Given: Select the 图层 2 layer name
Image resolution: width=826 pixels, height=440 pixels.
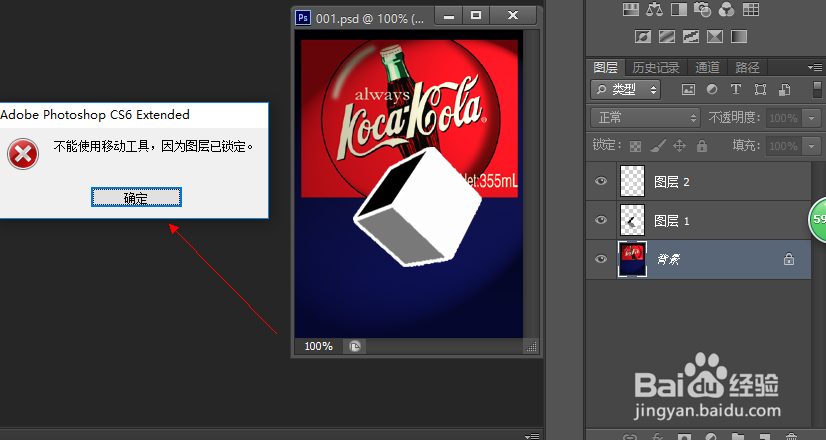Looking at the screenshot, I should pos(671,182).
